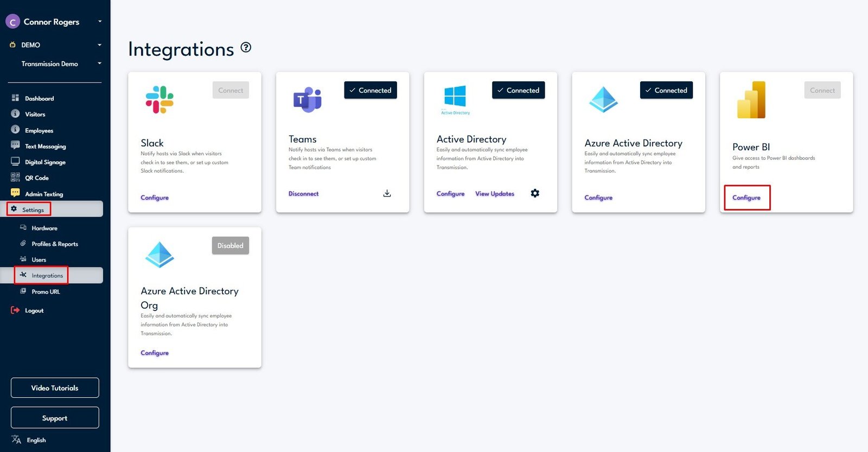The height and width of the screenshot is (452, 868).
Task: Expand the Transmission Demo dropdown arrow
Action: [100, 63]
